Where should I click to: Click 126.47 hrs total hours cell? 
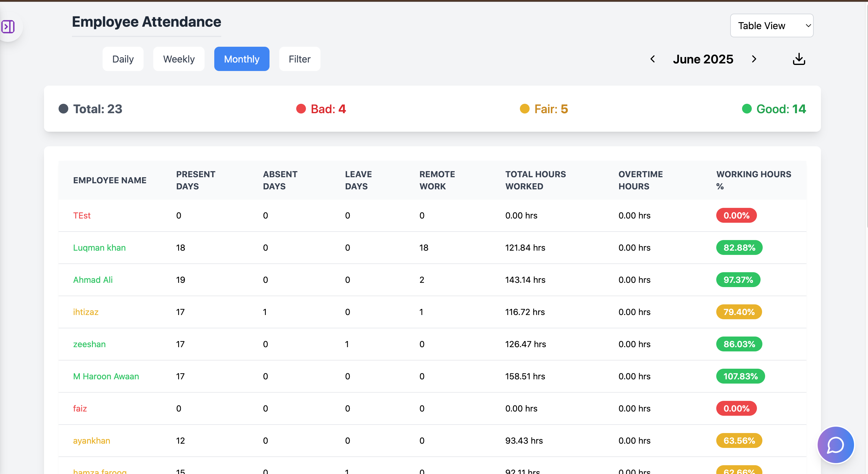pyautogui.click(x=525, y=344)
